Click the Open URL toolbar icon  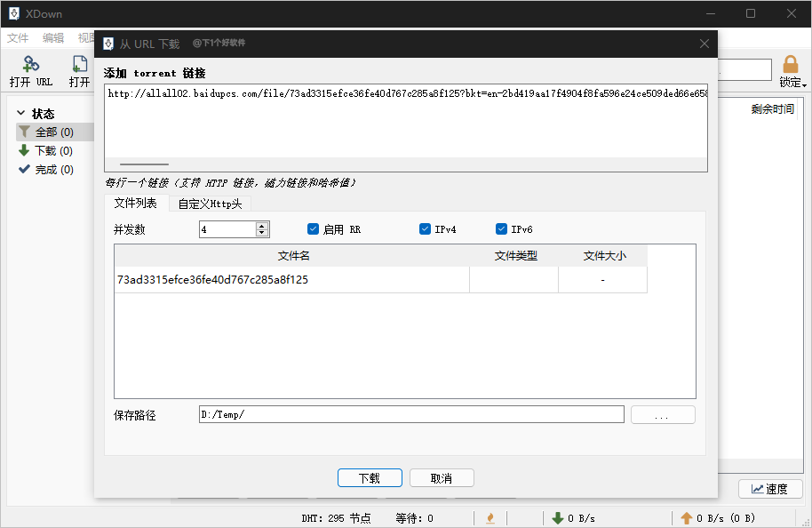click(30, 64)
